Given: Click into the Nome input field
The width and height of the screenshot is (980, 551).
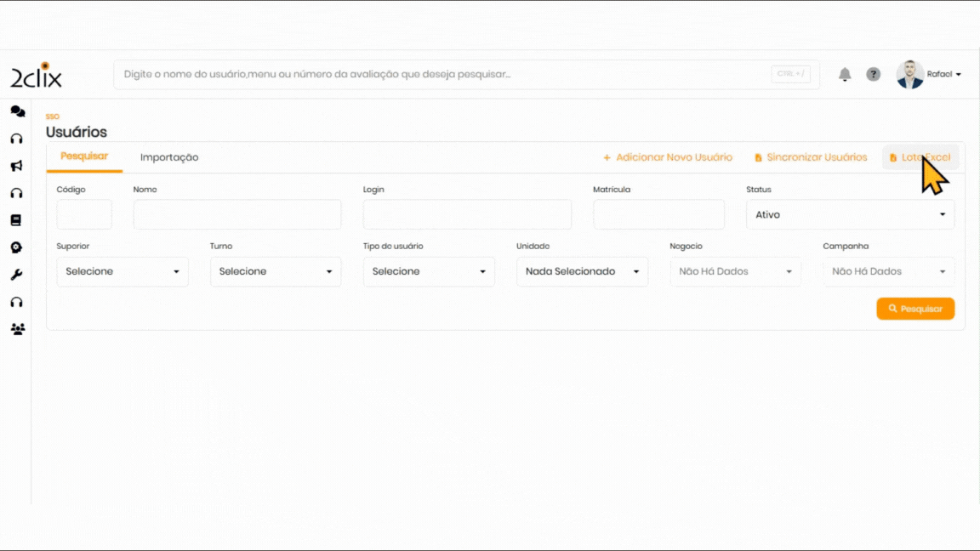Looking at the screenshot, I should coord(237,215).
